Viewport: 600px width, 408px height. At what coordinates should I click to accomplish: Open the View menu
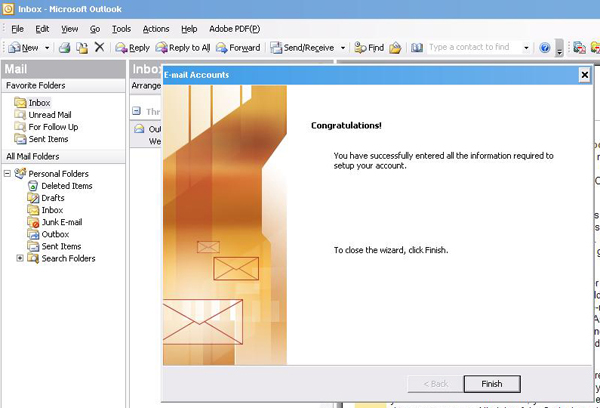(69, 29)
